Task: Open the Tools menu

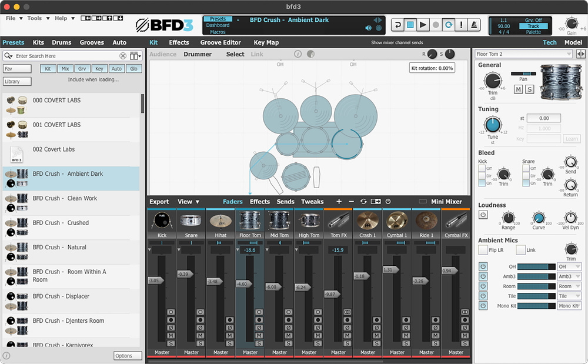Action: pos(34,18)
